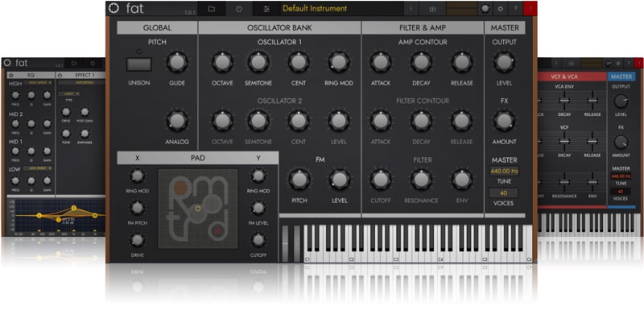Click the gear settings icon in header

501,9
